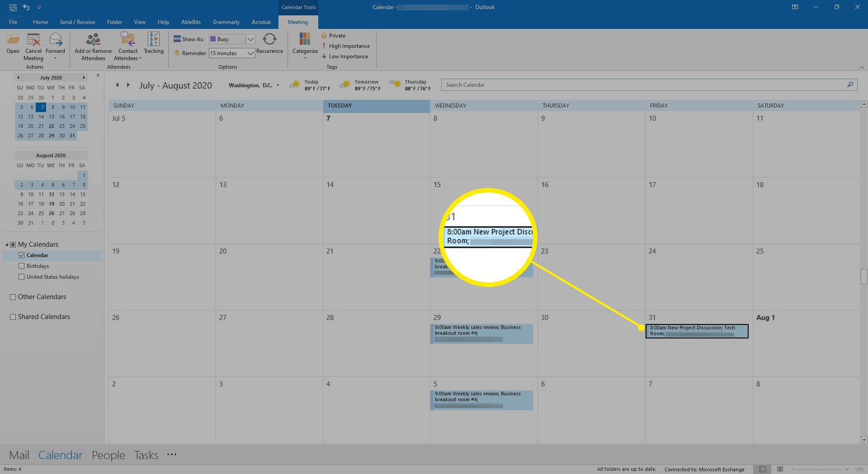Screen dimensions: 868x474
Task: Collapse the My Calendars group
Action: (7, 244)
